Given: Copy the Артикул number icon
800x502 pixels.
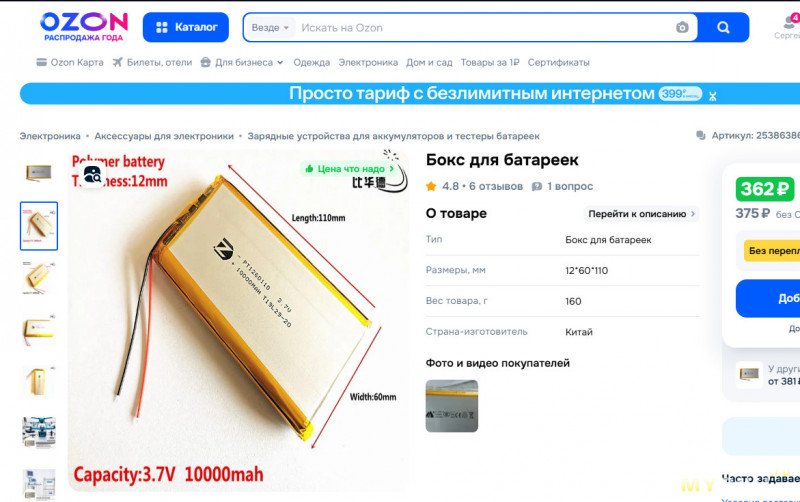Looking at the screenshot, I should coord(701,135).
